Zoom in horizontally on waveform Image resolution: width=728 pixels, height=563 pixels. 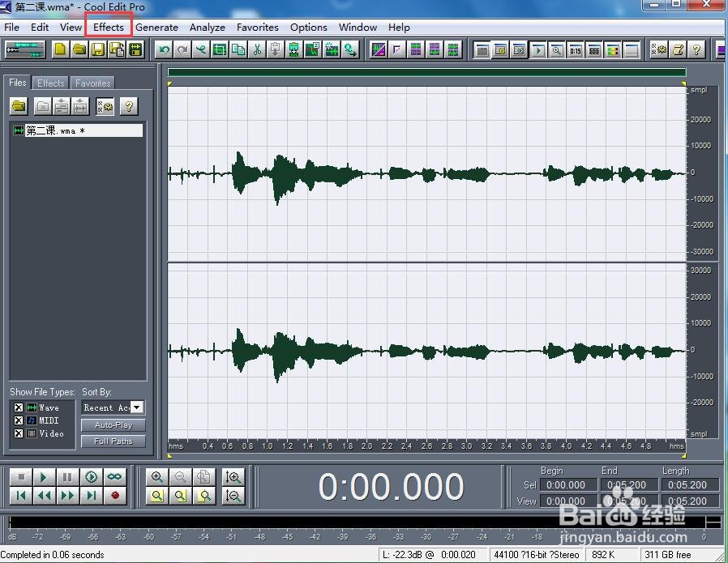157,477
